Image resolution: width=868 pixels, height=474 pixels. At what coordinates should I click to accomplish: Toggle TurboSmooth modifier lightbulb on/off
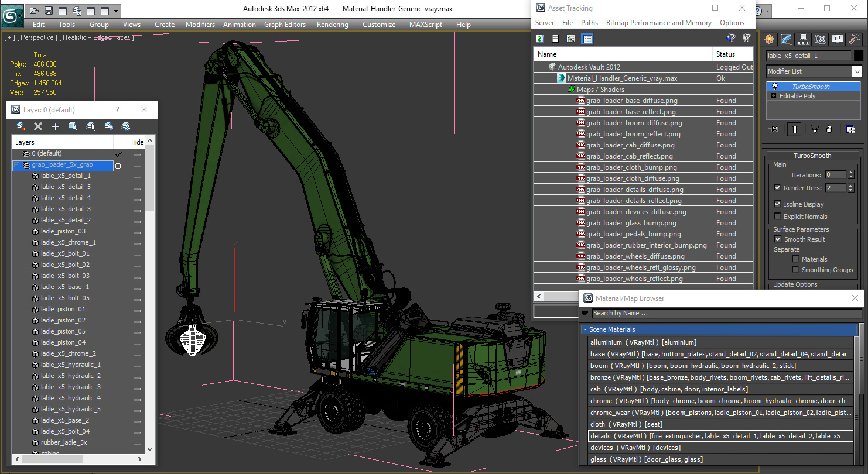[775, 87]
